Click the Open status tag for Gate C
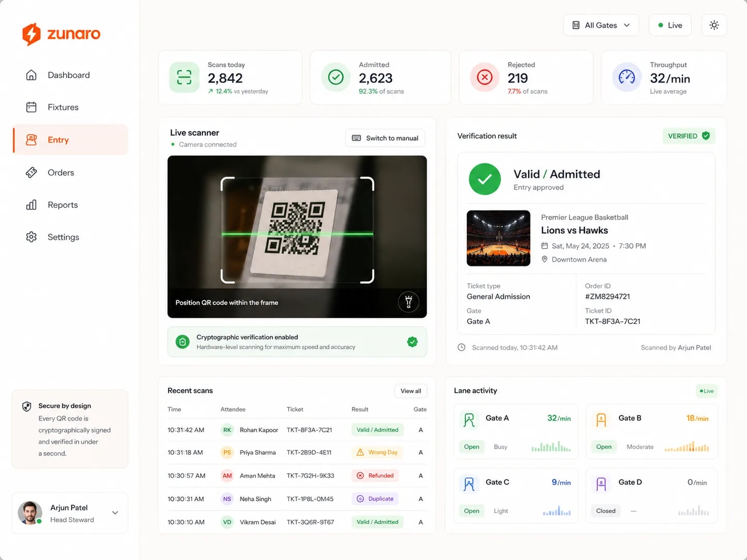This screenshot has width=747, height=560. pos(472,510)
